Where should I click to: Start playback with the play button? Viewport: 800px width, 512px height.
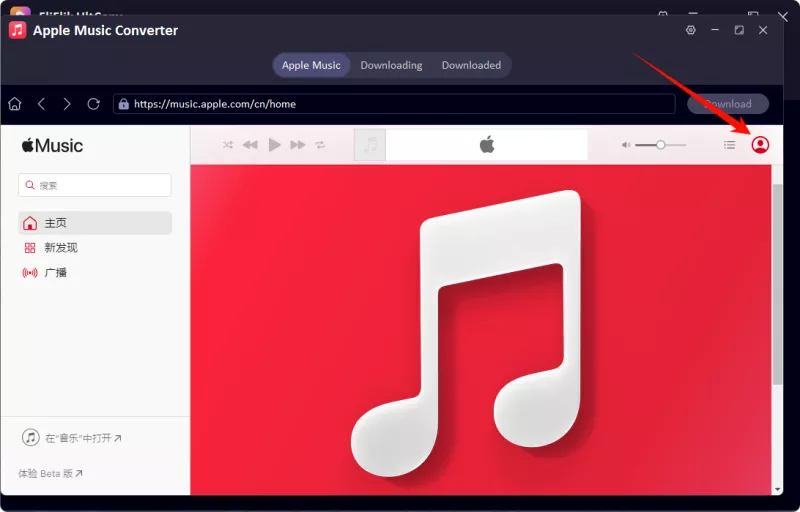pos(274,145)
